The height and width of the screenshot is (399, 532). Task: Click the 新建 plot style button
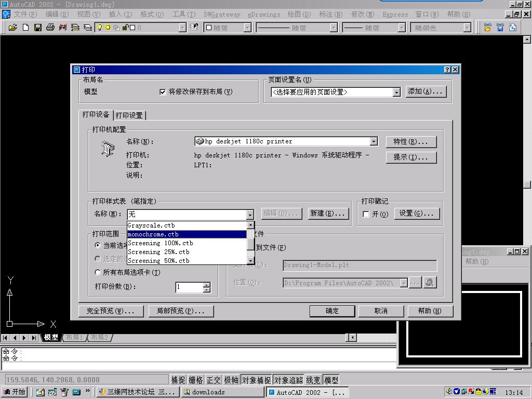point(328,214)
